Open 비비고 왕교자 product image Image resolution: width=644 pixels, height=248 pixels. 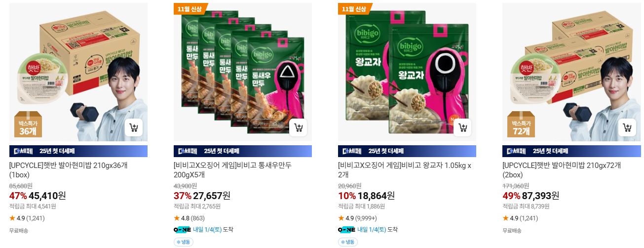(x=407, y=72)
